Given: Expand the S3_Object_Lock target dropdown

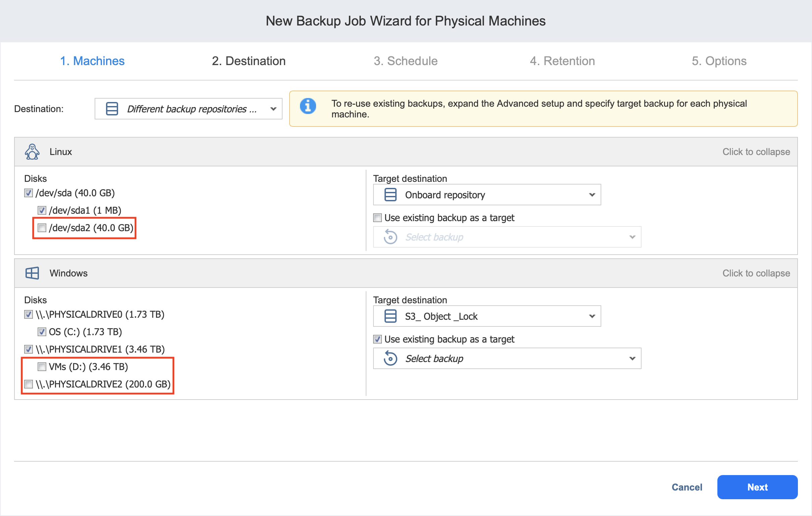Looking at the screenshot, I should (592, 316).
